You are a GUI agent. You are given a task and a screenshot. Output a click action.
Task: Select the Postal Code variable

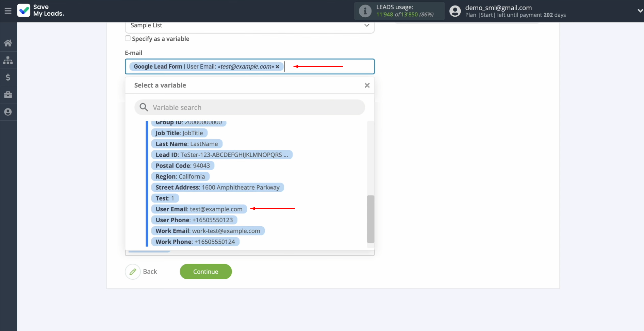pos(183,166)
